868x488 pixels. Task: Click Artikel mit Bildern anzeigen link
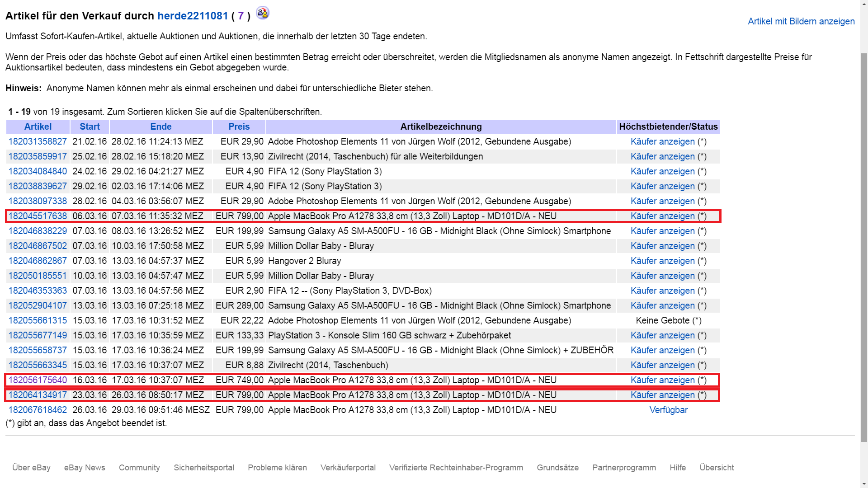click(x=801, y=21)
